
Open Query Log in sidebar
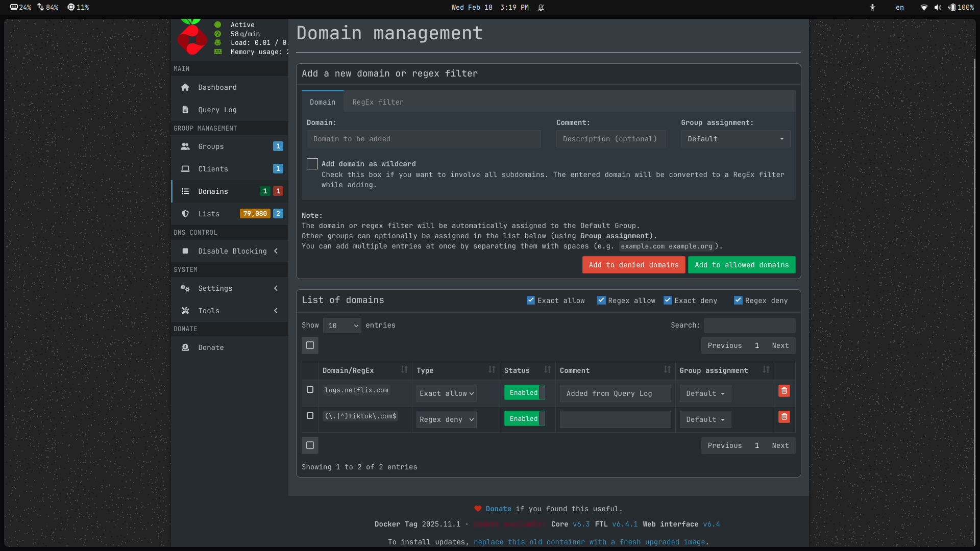pyautogui.click(x=217, y=110)
